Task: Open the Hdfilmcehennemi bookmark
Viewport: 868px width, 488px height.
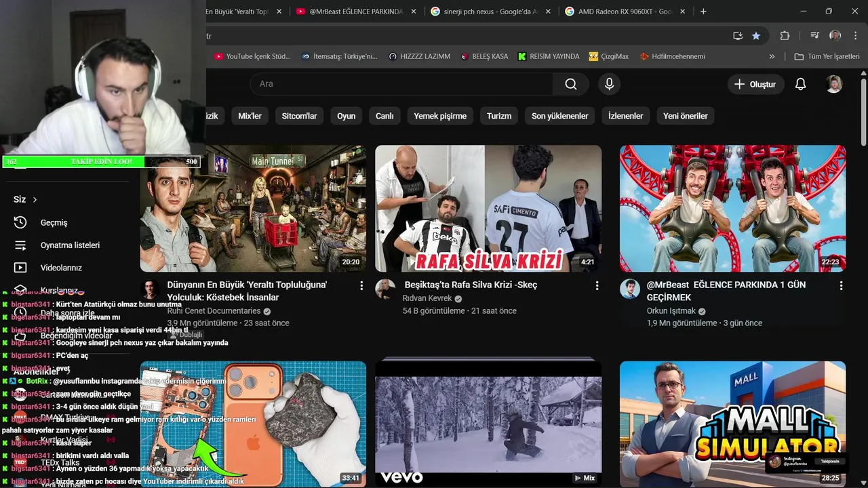Action: pos(672,56)
